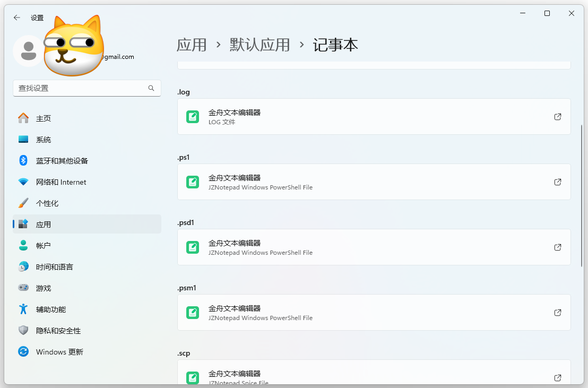Open 网络和 Internet settings page

click(87, 182)
